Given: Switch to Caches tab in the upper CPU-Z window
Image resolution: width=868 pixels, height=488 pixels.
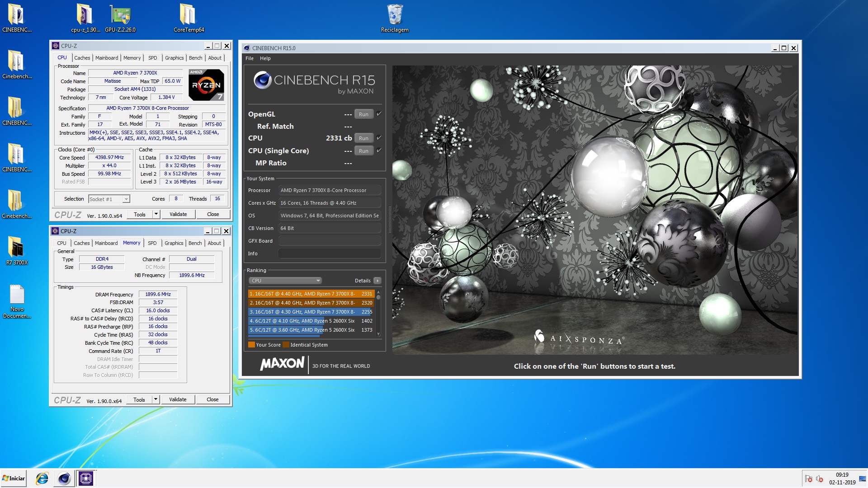Looking at the screenshot, I should [82, 58].
